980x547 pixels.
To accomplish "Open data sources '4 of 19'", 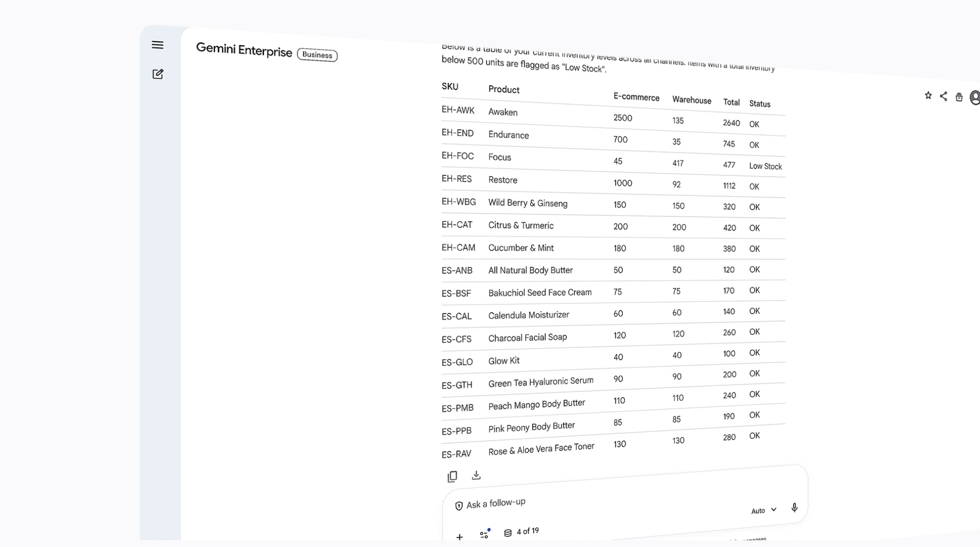I will (x=522, y=532).
